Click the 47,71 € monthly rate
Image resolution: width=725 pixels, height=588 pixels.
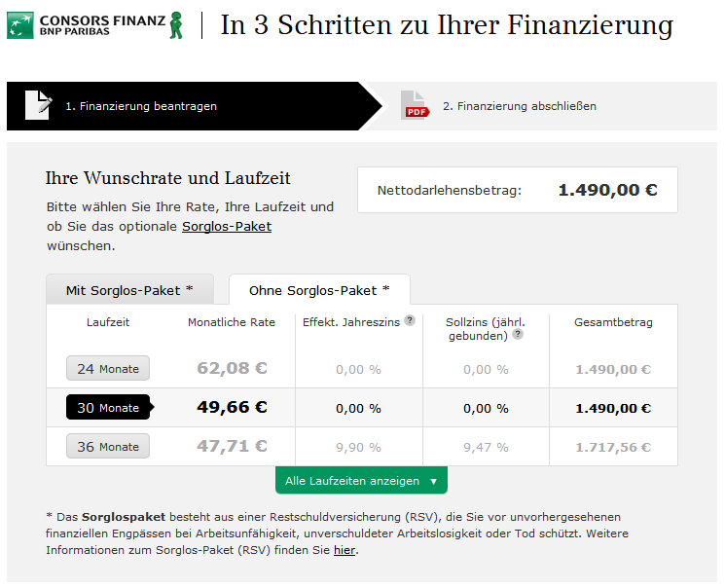click(232, 447)
